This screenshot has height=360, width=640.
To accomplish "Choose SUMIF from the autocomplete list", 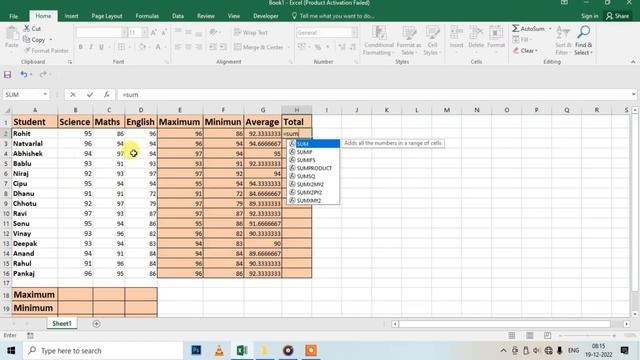I will (x=313, y=152).
